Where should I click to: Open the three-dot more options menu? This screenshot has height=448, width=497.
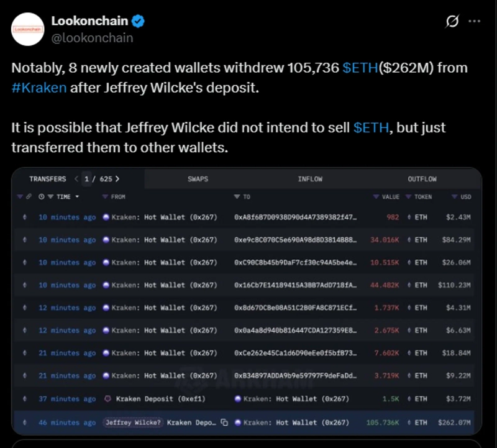click(474, 21)
